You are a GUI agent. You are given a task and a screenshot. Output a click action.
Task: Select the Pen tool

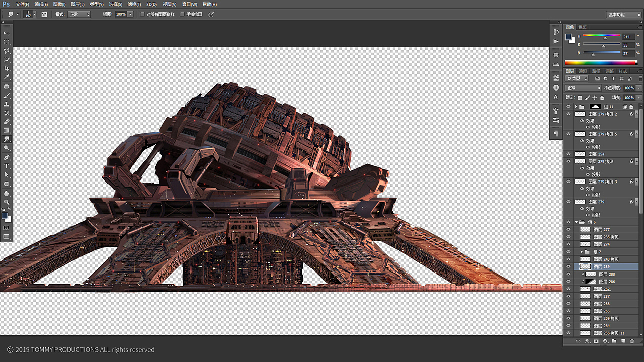tap(7, 157)
